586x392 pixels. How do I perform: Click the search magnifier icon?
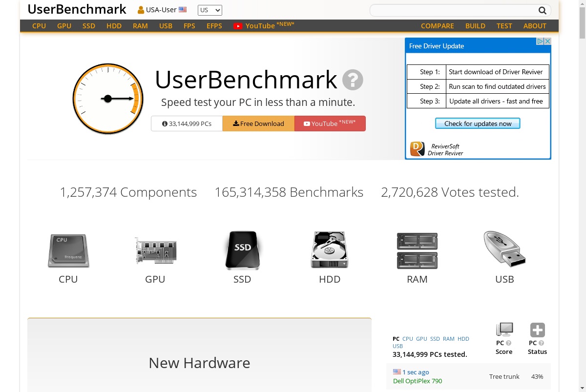point(543,10)
